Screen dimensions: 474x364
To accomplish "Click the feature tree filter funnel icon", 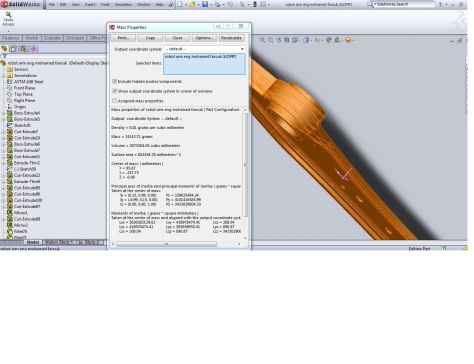I will click(4, 56).
